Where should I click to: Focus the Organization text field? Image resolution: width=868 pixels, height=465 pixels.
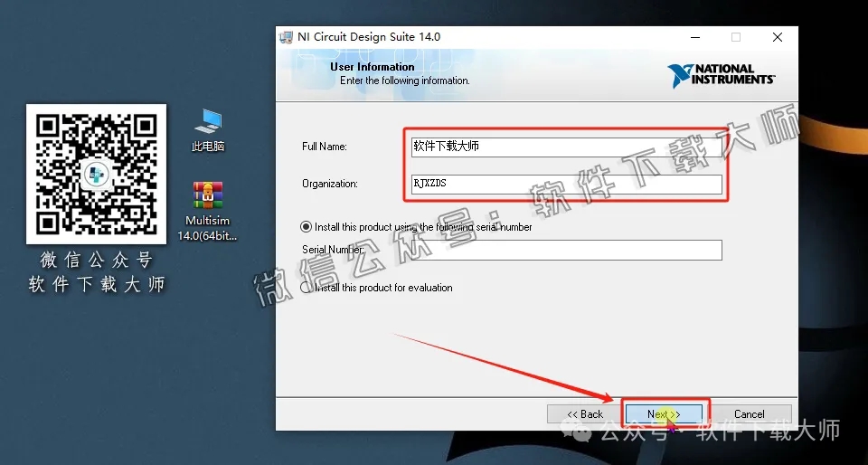(565, 184)
